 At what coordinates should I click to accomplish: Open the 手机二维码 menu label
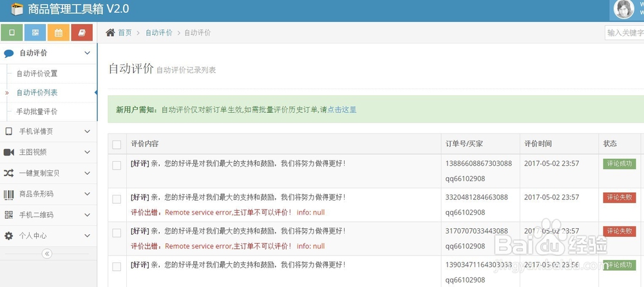click(36, 215)
